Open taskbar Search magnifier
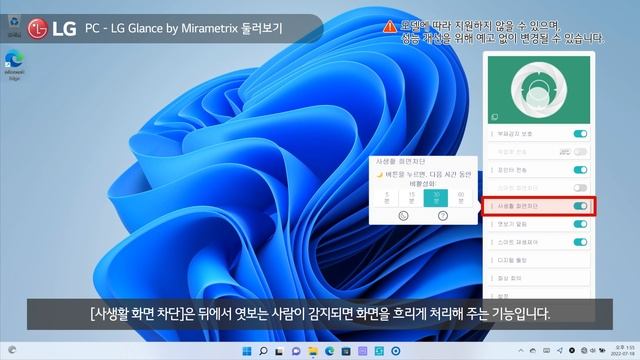 point(263,351)
